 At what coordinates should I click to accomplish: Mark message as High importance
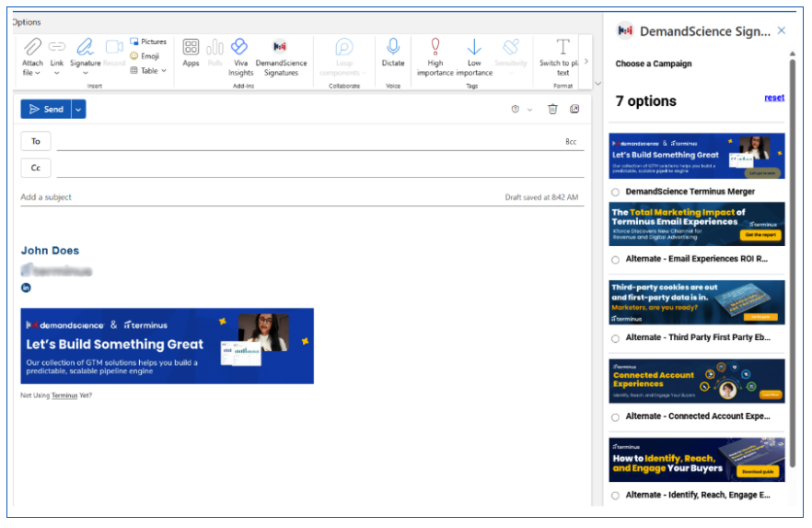(435, 57)
